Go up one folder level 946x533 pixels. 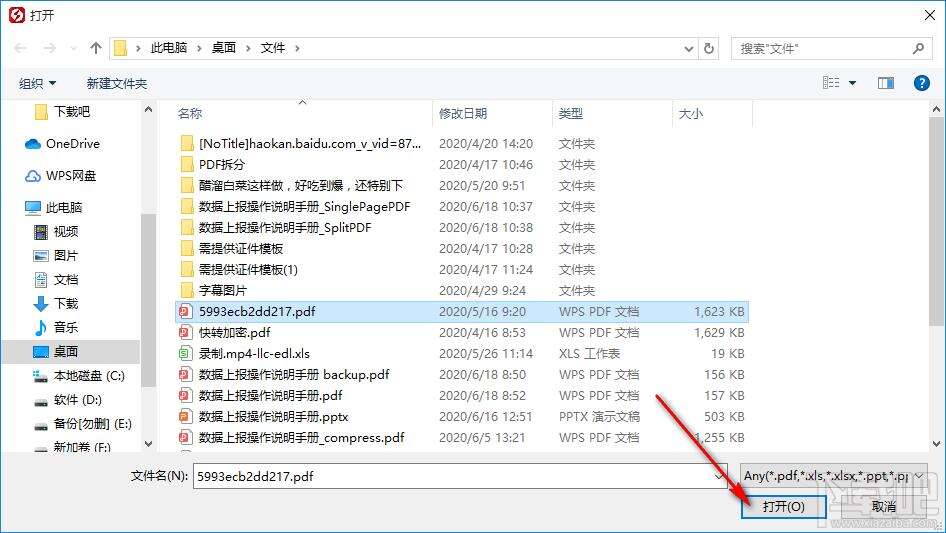pyautogui.click(x=95, y=48)
